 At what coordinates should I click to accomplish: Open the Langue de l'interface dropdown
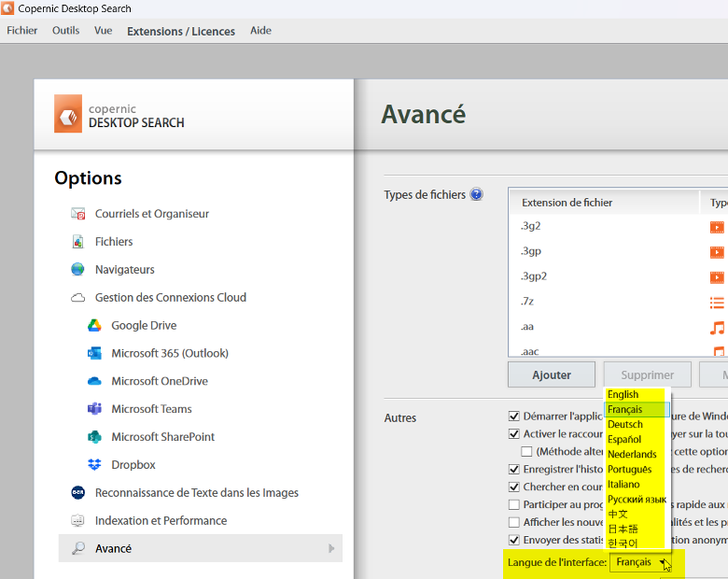tap(640, 562)
